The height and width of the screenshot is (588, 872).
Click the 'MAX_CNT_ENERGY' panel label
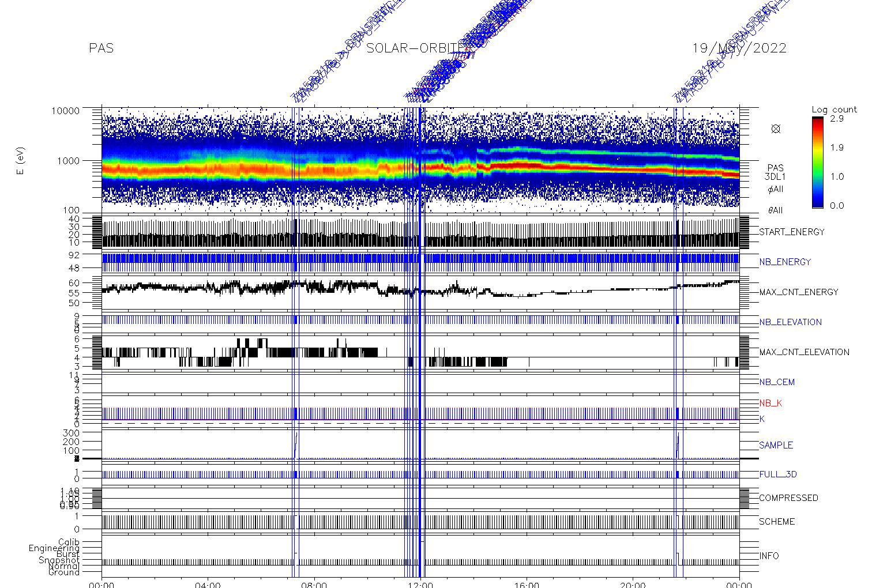pyautogui.click(x=799, y=292)
